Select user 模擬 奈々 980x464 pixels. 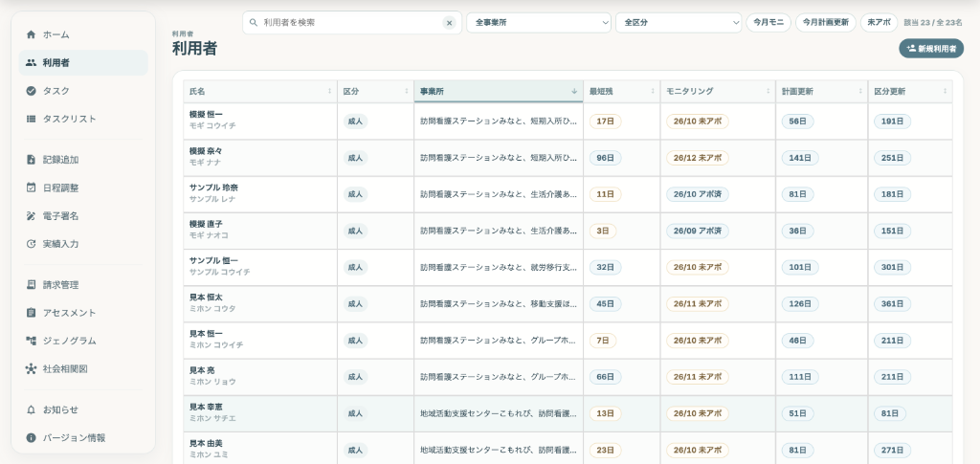pyautogui.click(x=568, y=157)
